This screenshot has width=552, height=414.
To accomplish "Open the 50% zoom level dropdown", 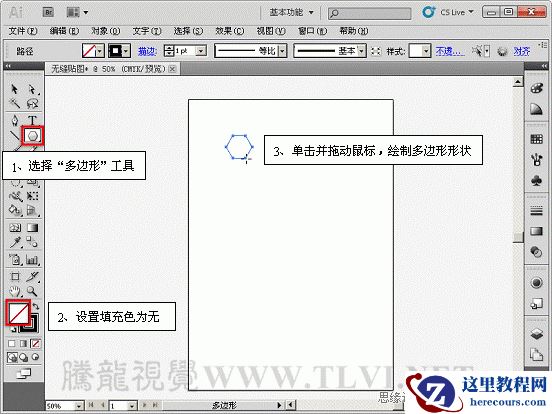I will [79, 406].
